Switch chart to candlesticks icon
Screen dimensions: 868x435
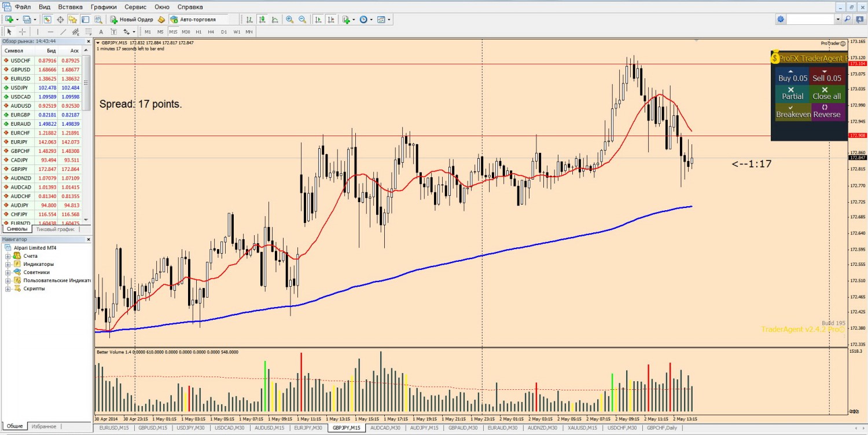pos(262,19)
